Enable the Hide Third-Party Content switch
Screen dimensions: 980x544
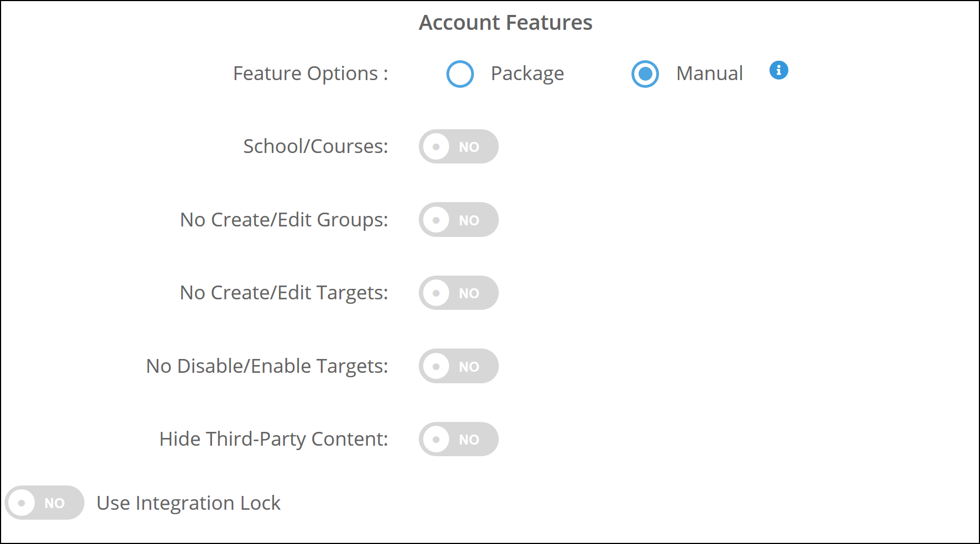459,439
